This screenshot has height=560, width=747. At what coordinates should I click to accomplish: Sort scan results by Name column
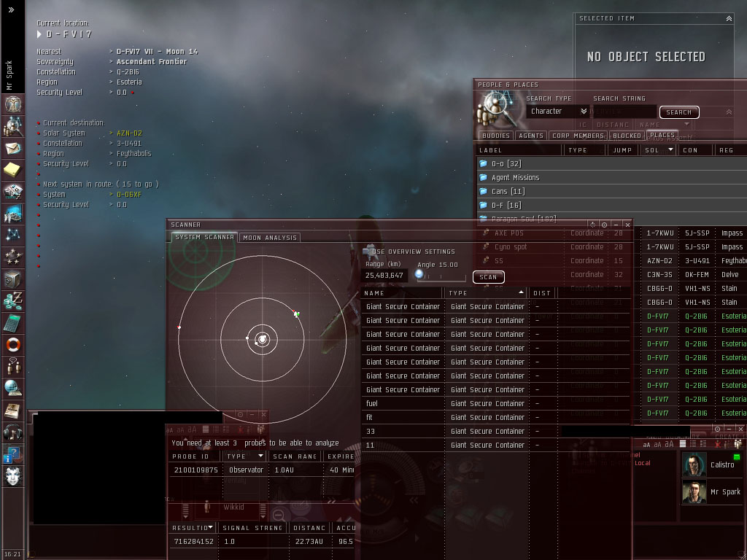pyautogui.click(x=403, y=293)
